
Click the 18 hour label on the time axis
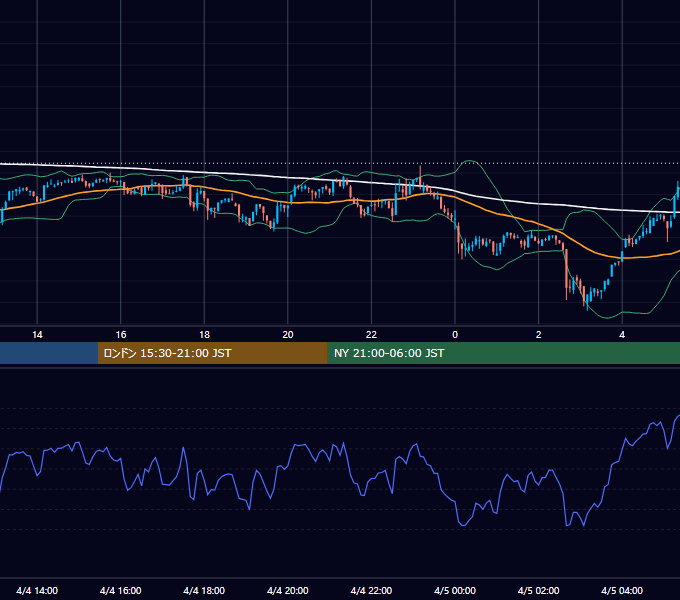[204, 335]
